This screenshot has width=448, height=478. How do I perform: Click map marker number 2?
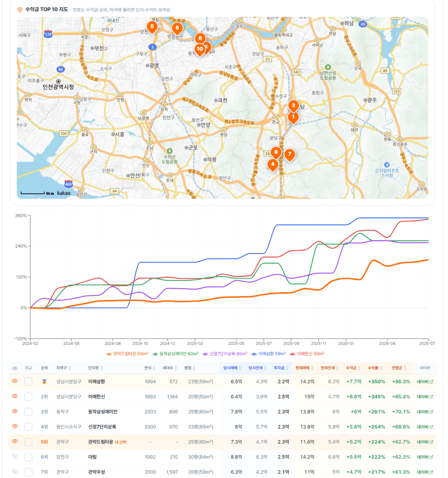pos(294,106)
